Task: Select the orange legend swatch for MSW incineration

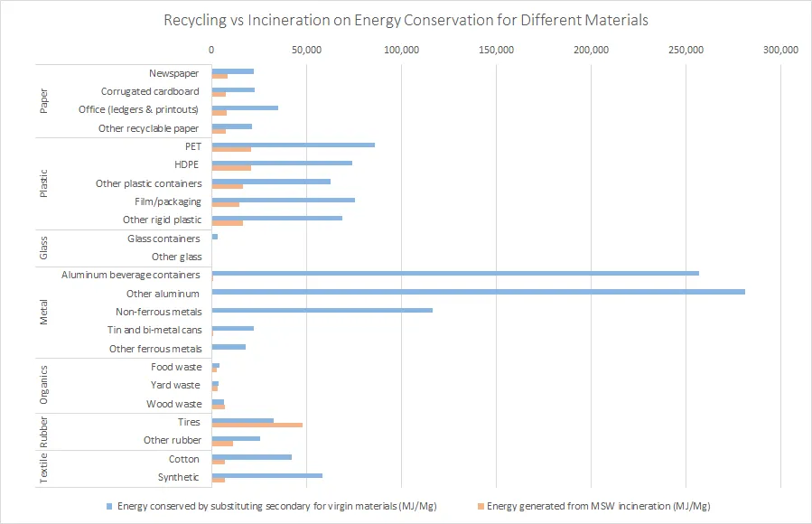Action: [481, 507]
